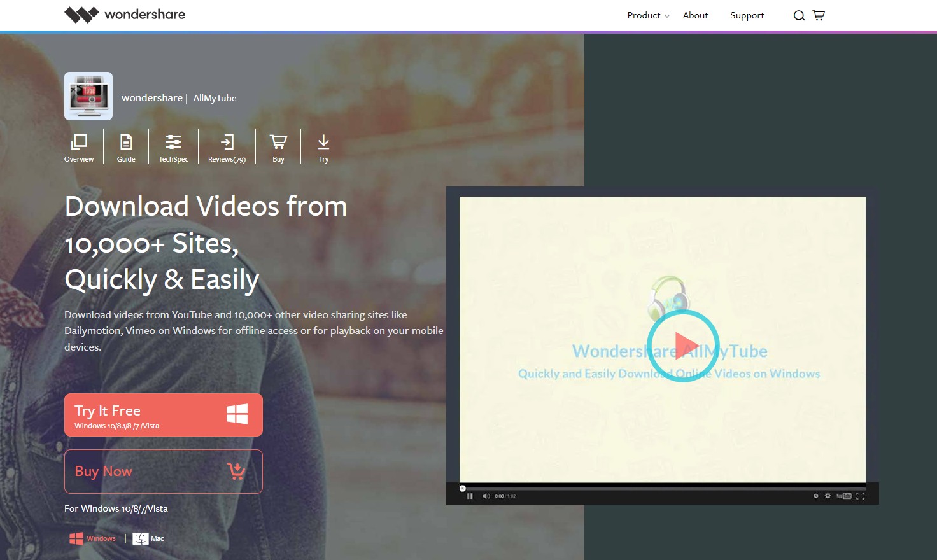Click the YouTube logo in player
Viewport: 937px width, 560px height.
[x=843, y=496]
